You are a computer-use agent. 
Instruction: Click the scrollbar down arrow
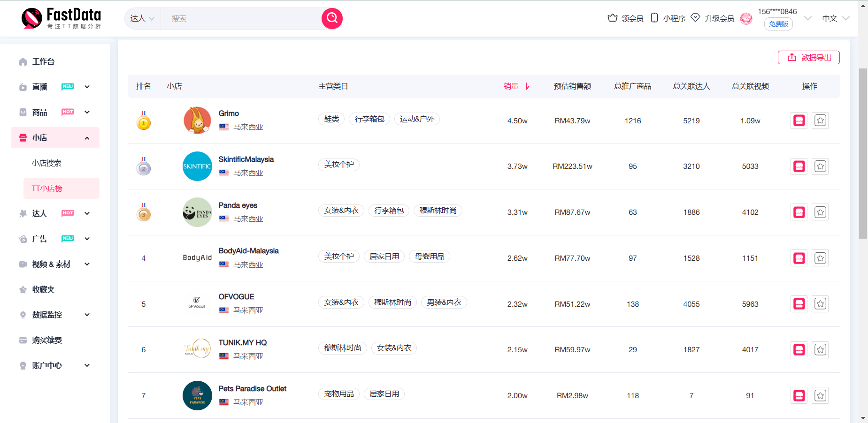(863, 418)
